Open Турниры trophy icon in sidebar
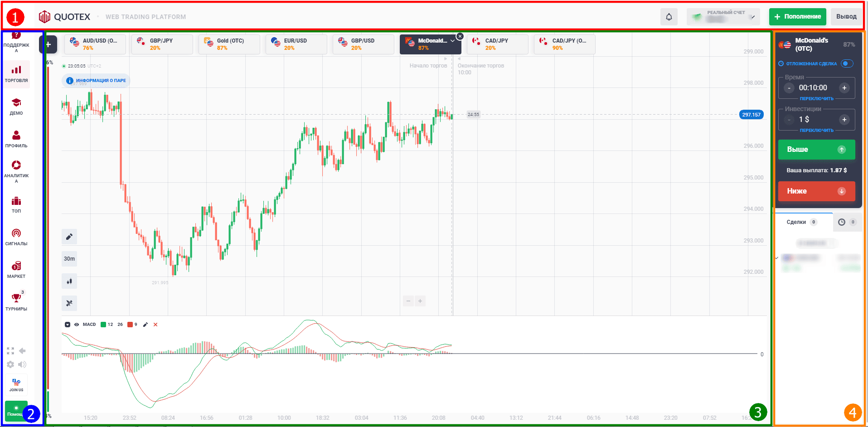The width and height of the screenshot is (868, 427). (16, 302)
